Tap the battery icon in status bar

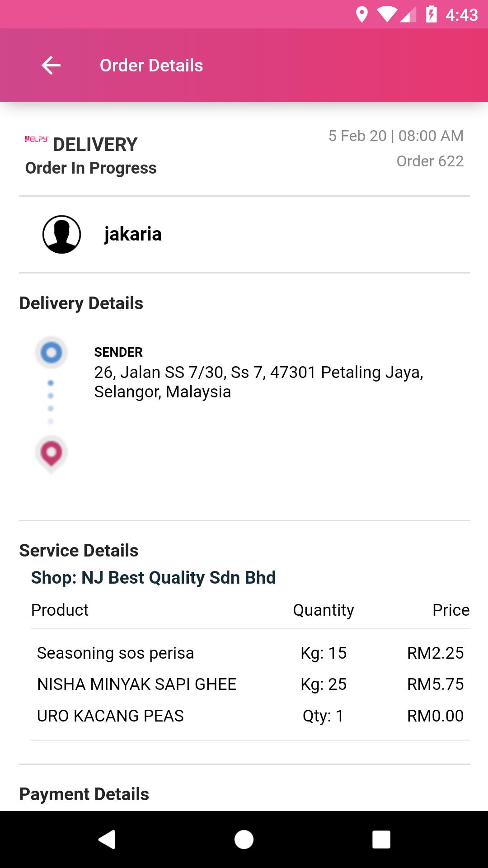(431, 15)
